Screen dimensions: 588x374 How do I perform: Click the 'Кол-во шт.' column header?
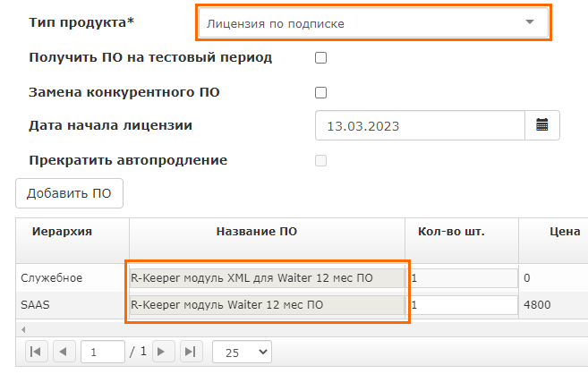(451, 232)
